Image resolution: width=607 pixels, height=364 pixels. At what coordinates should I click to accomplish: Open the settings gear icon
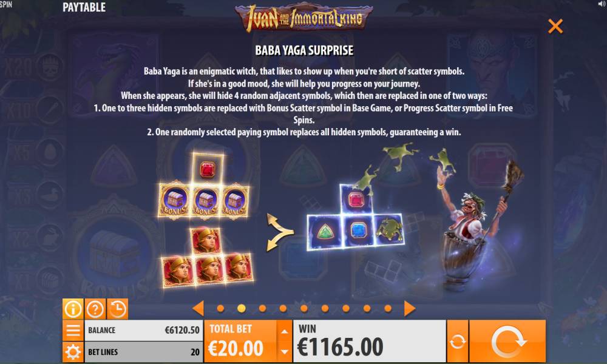click(73, 352)
